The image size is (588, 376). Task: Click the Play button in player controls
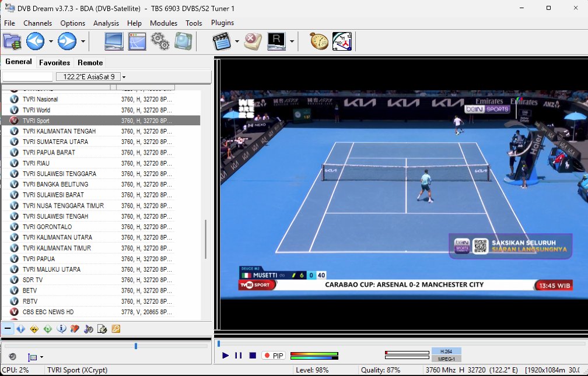225,356
